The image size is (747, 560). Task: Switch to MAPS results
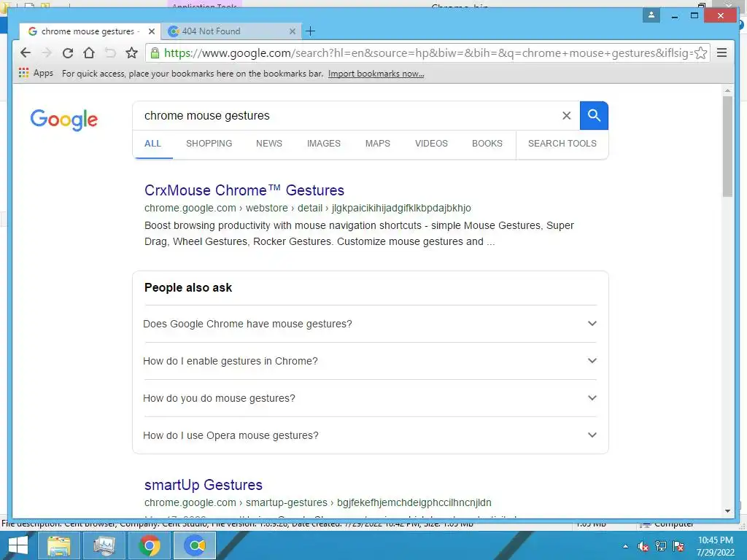tap(378, 144)
